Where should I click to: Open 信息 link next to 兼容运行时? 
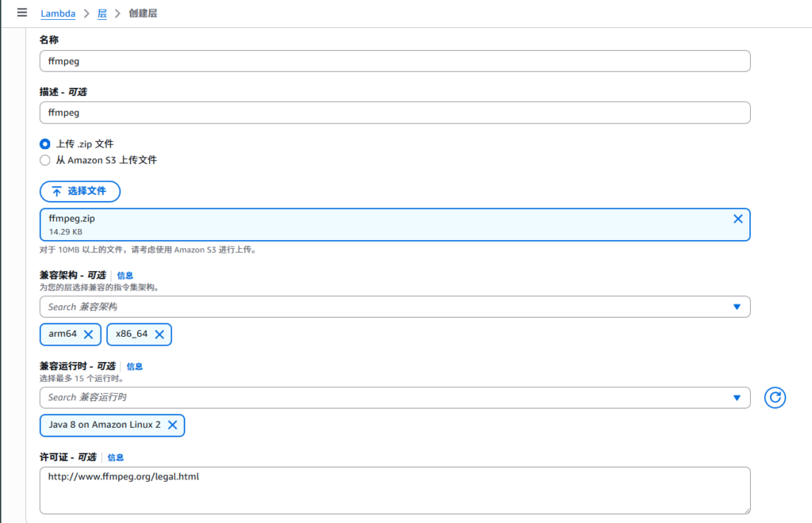tap(134, 367)
